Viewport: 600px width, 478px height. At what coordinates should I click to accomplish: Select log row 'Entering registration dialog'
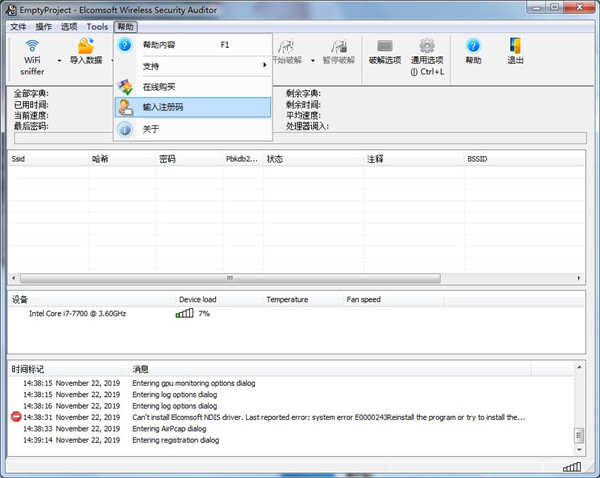[x=291, y=440]
